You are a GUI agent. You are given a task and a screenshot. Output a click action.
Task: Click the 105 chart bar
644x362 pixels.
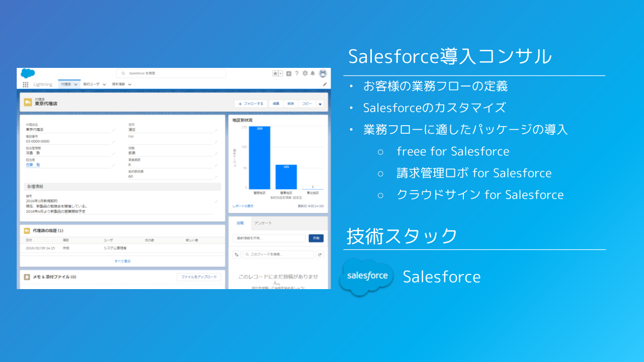pos(286,176)
